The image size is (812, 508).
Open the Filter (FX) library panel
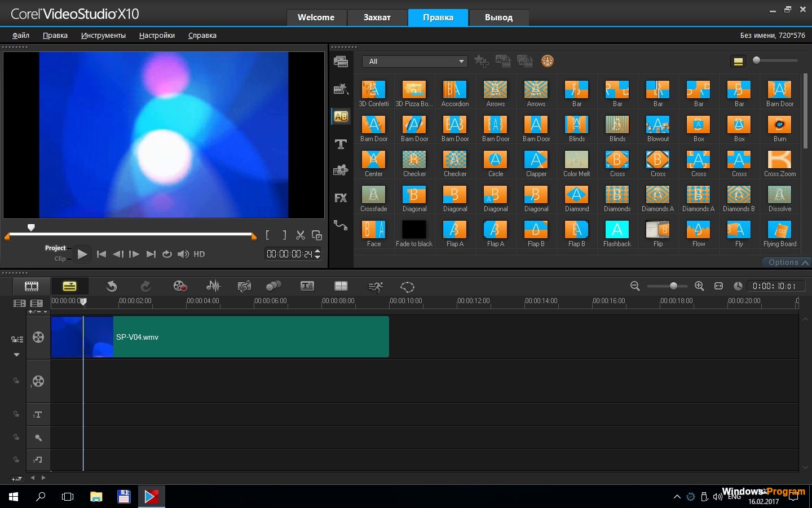(x=341, y=198)
